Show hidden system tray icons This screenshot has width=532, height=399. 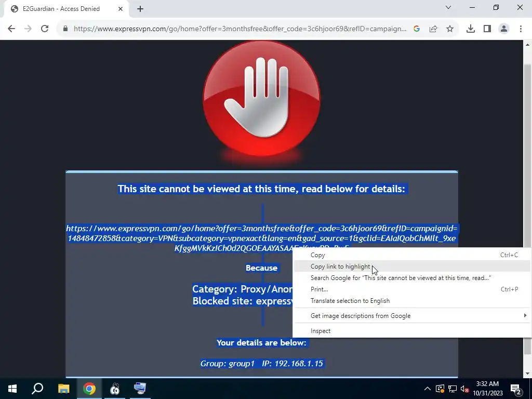pyautogui.click(x=428, y=389)
